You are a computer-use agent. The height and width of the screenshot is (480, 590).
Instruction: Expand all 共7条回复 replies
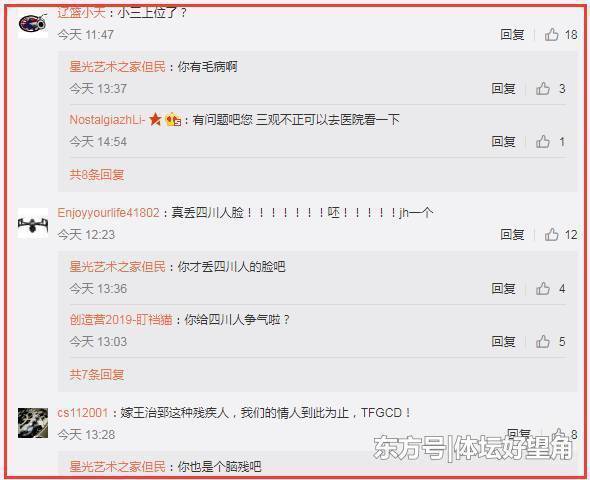[97, 375]
